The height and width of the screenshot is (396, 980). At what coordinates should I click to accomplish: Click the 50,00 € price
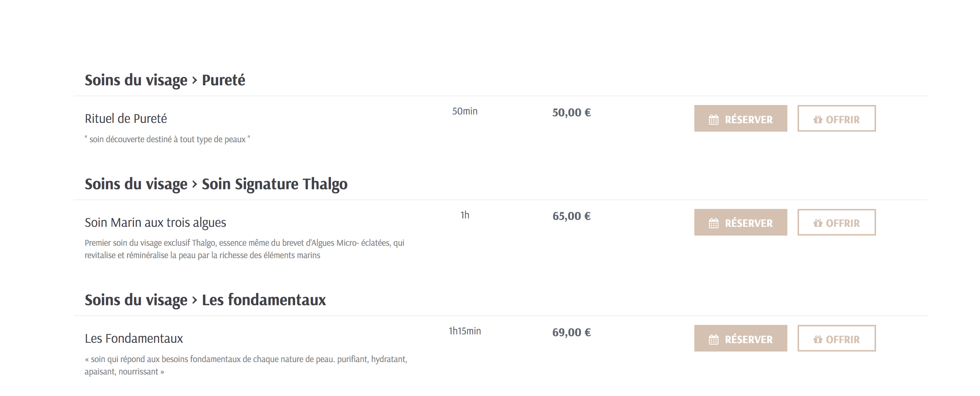tap(571, 112)
